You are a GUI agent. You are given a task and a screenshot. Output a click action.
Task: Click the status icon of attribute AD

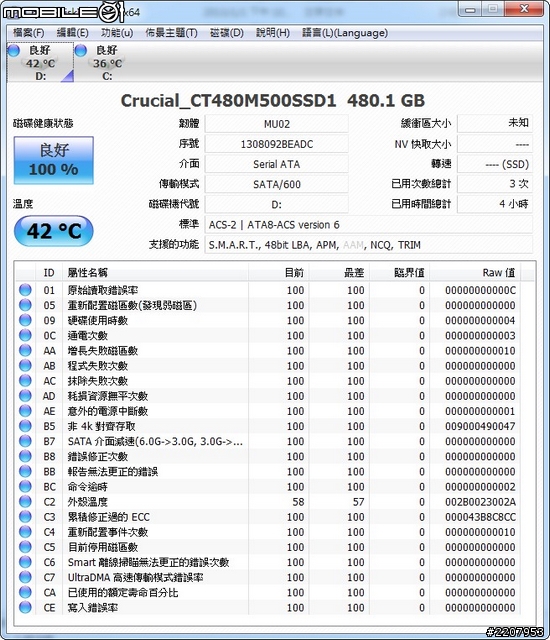pyautogui.click(x=25, y=396)
